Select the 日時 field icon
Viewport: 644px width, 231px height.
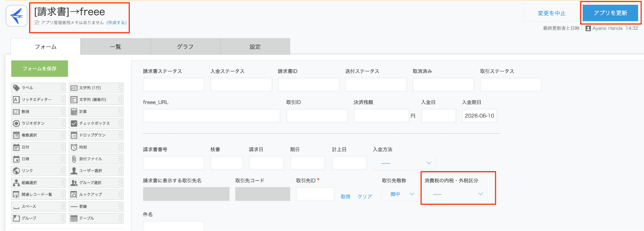pos(16,159)
